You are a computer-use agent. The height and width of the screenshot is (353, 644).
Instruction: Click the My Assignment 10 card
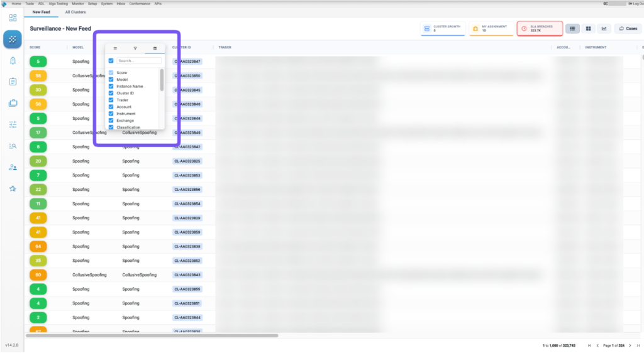point(491,29)
